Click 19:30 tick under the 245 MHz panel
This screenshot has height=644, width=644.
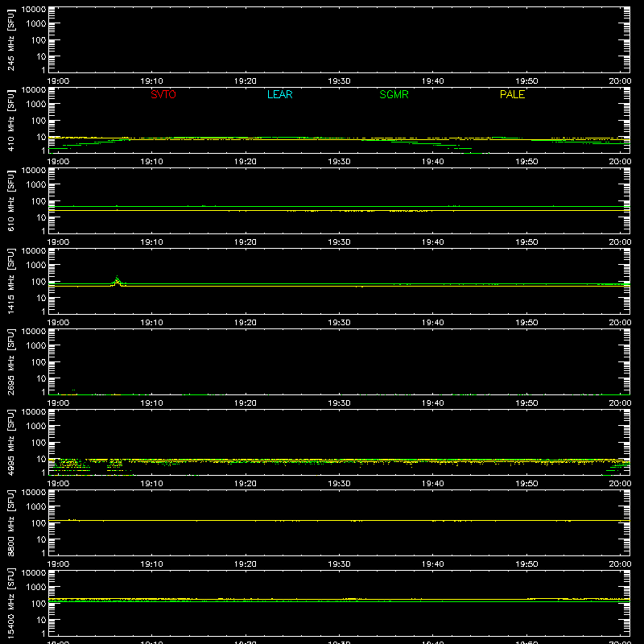(339, 81)
